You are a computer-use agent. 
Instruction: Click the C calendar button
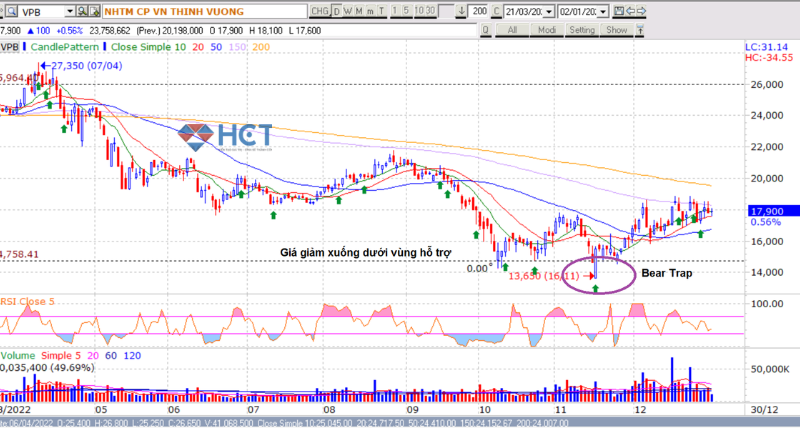(496, 11)
